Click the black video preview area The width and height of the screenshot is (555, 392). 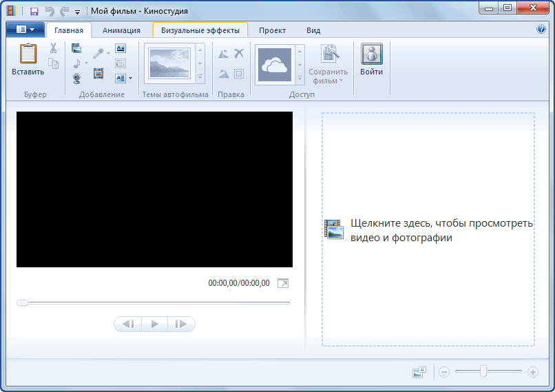154,189
